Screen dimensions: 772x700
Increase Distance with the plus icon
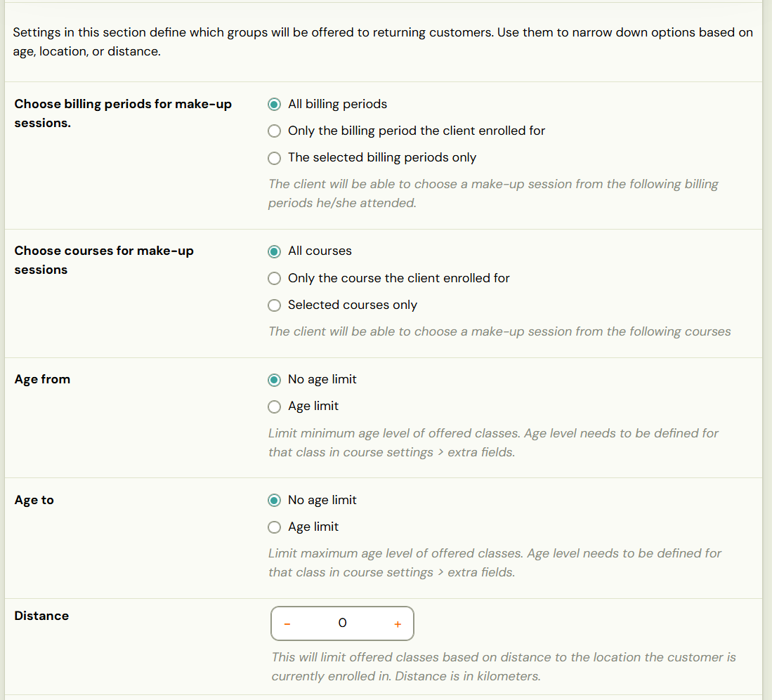[x=398, y=624]
